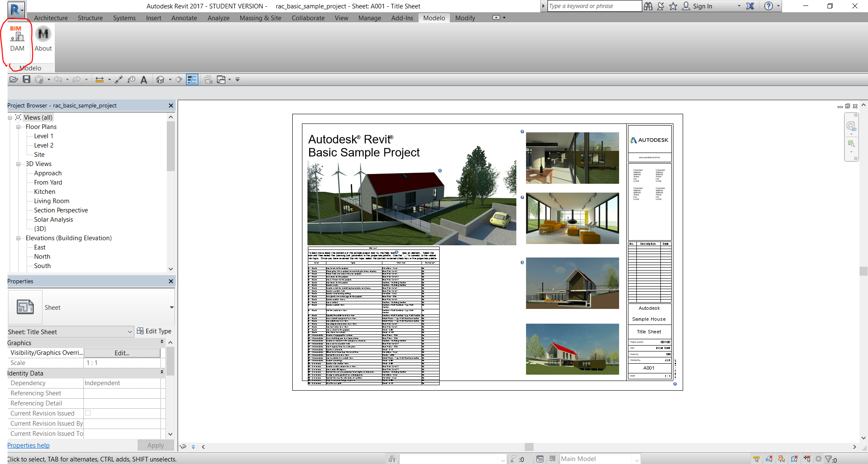Click the Favorites star icon
Screen dimensions: 868x464
click(673, 6)
